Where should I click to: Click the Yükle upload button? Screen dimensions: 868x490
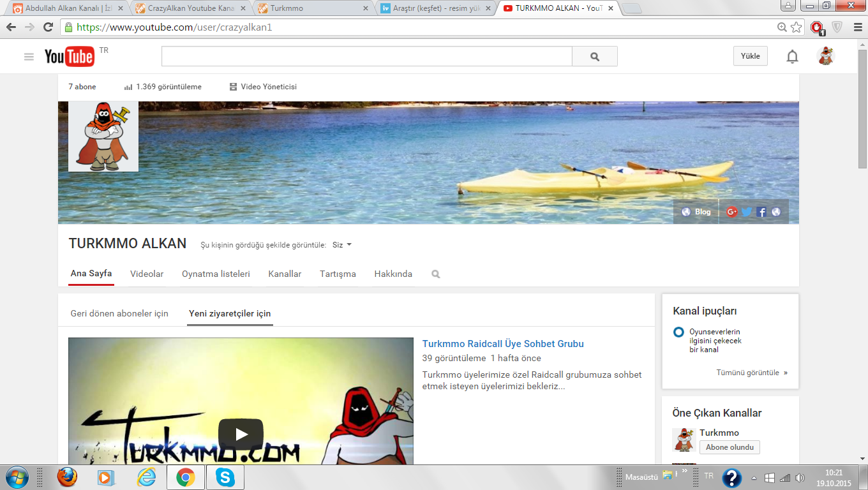[x=751, y=56]
